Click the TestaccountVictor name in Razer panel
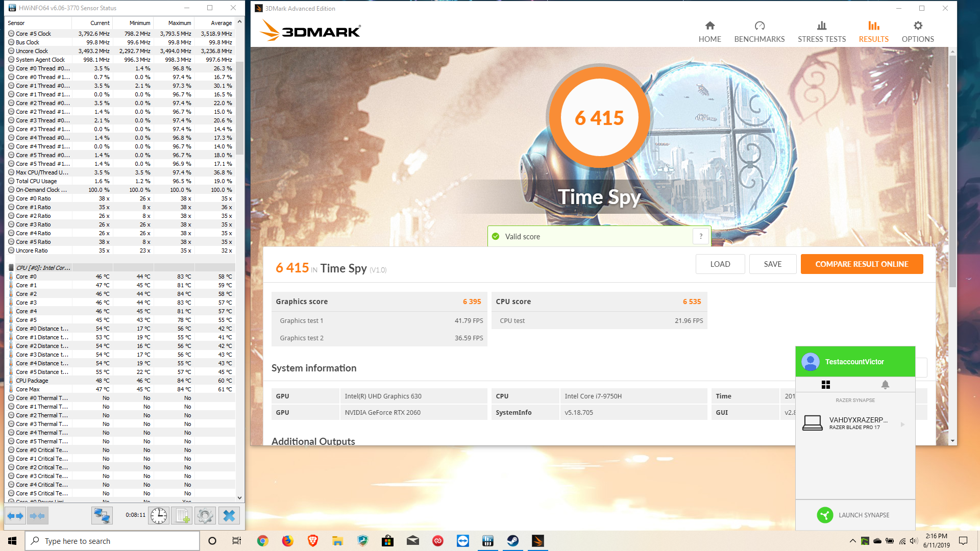This screenshot has height=551, width=980. pyautogui.click(x=854, y=362)
